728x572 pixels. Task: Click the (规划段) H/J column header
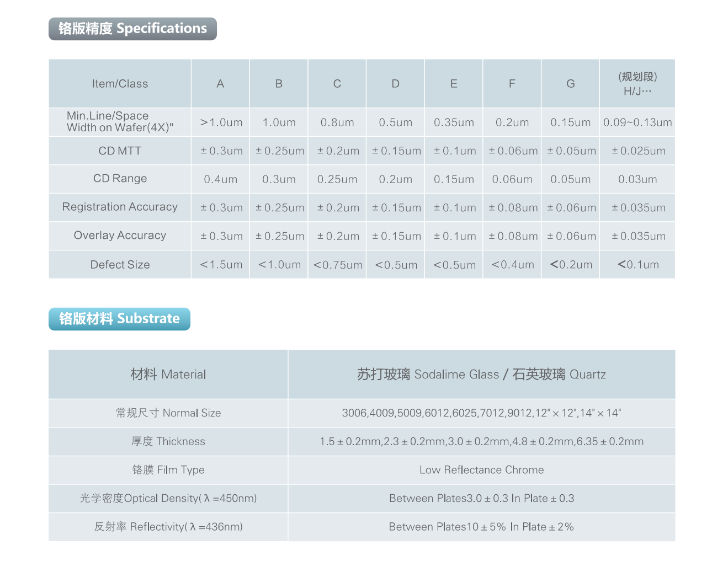[x=637, y=84]
